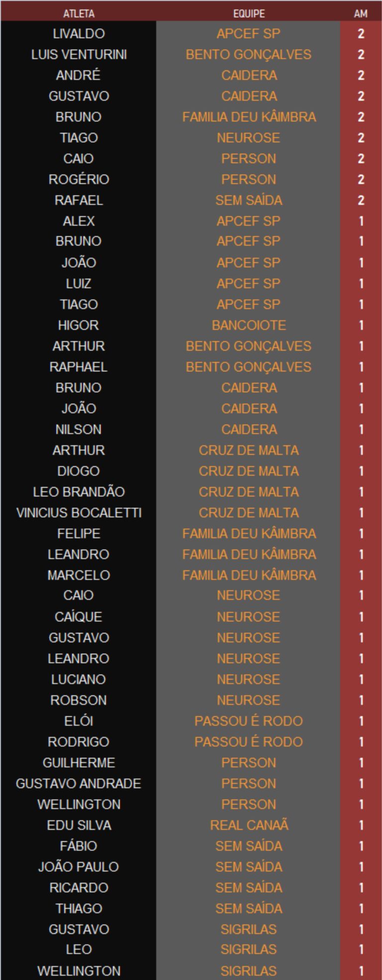Screen dimensions: 382x980
Task: Click the EQUIPE column header
Action: coord(249,13)
